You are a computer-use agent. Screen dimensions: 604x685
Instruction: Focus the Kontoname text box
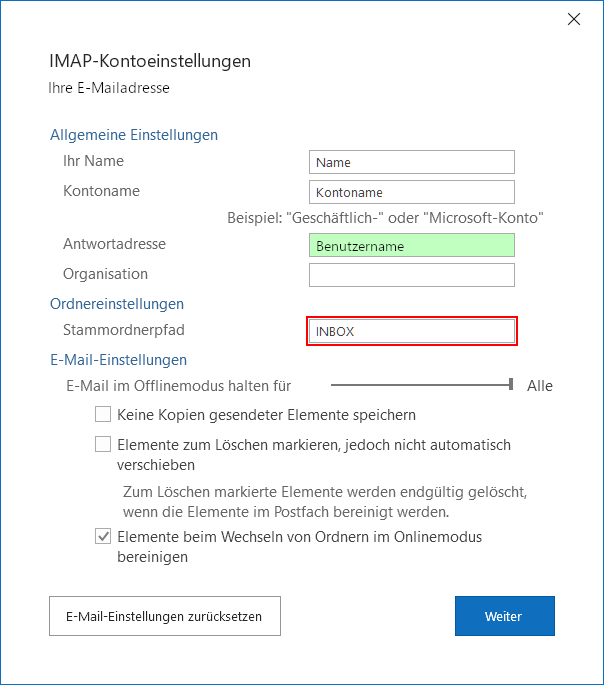tap(412, 192)
